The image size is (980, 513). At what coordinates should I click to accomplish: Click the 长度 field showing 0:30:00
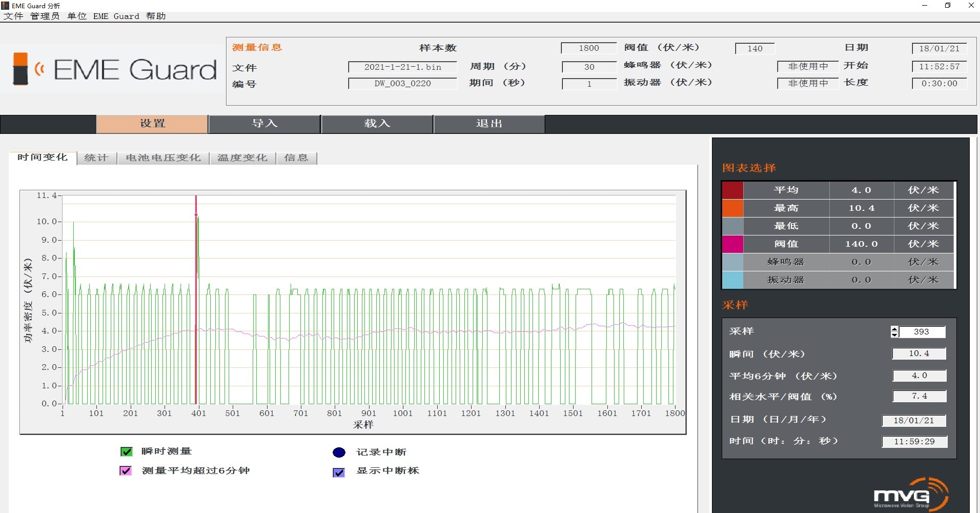[939, 84]
